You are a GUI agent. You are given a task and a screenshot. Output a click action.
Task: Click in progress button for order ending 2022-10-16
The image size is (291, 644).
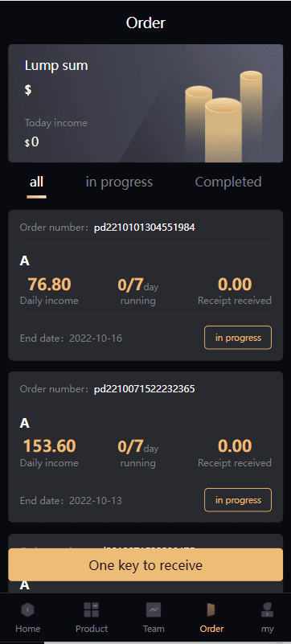[x=238, y=338]
